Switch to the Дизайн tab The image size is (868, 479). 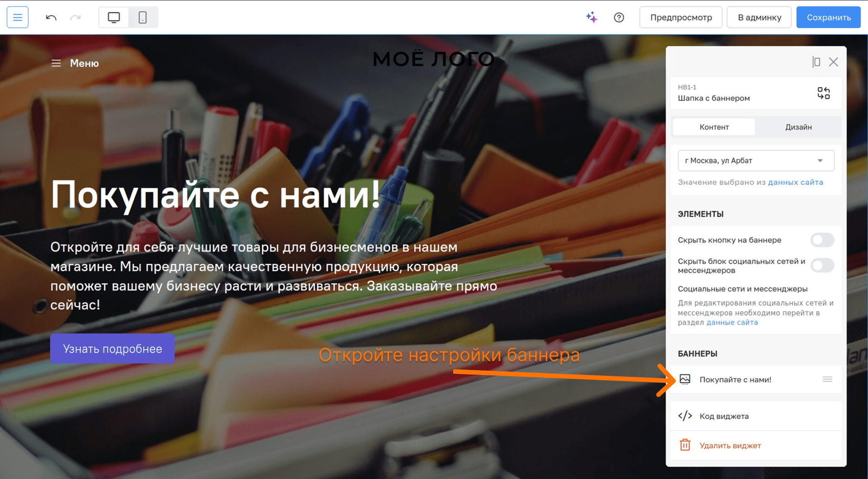pos(798,127)
